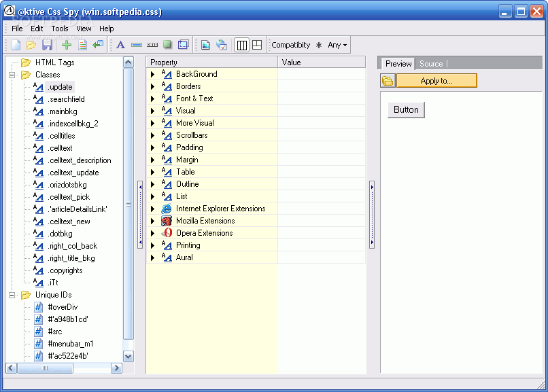Select the #menubar_m1 unique ID

(71, 344)
